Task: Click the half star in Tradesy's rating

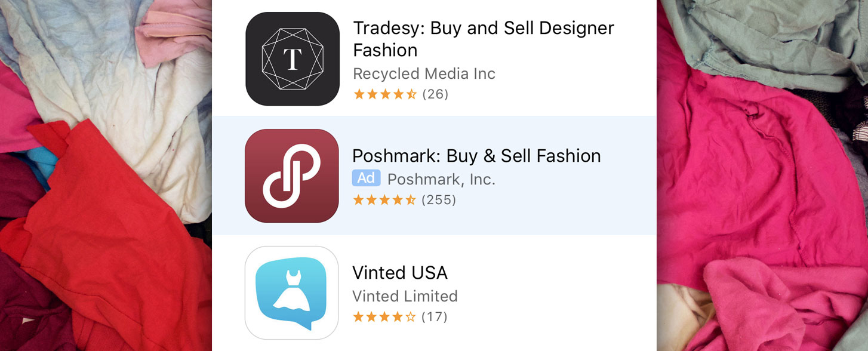Action: click(x=410, y=93)
